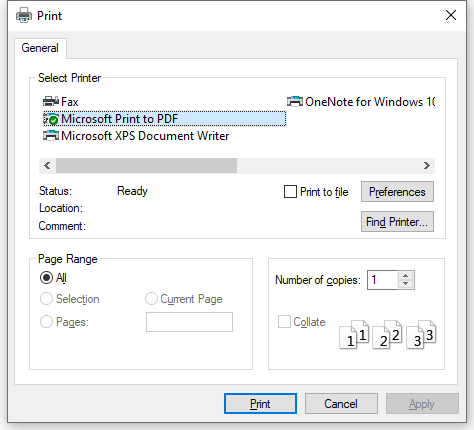Select the OneNote for Windows 10 label

click(x=370, y=101)
